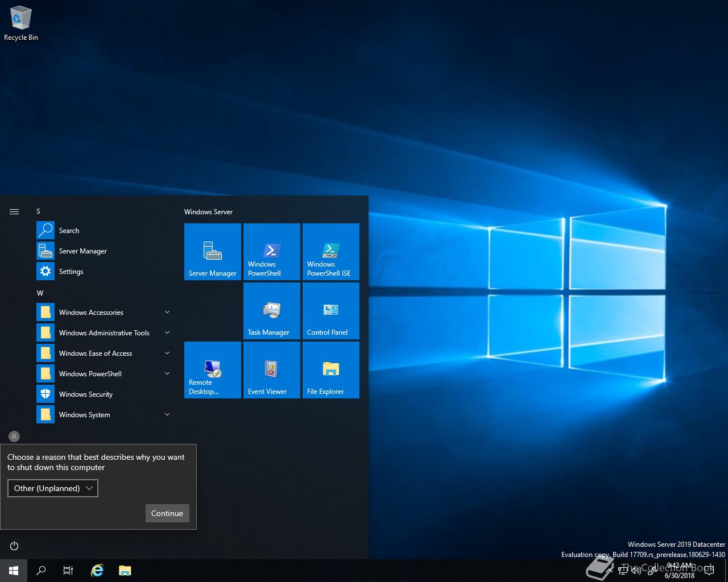Expand the Windows PowerShell folder
The width and height of the screenshot is (728, 582).
[105, 374]
